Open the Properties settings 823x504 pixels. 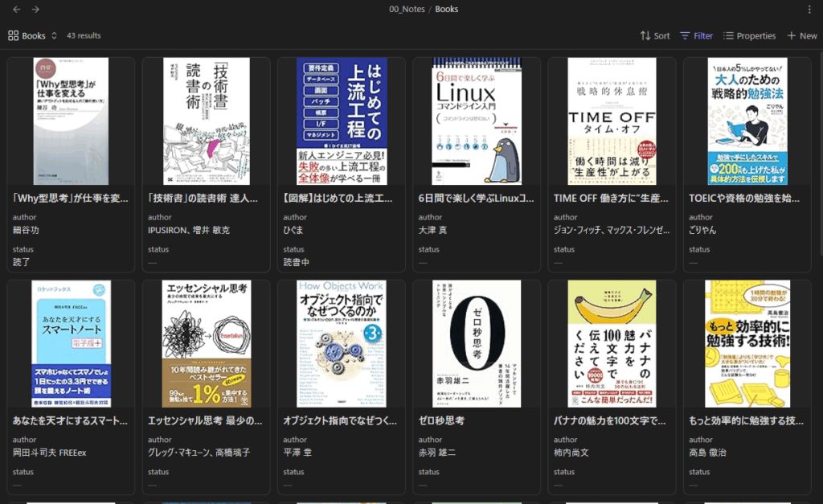(x=750, y=35)
